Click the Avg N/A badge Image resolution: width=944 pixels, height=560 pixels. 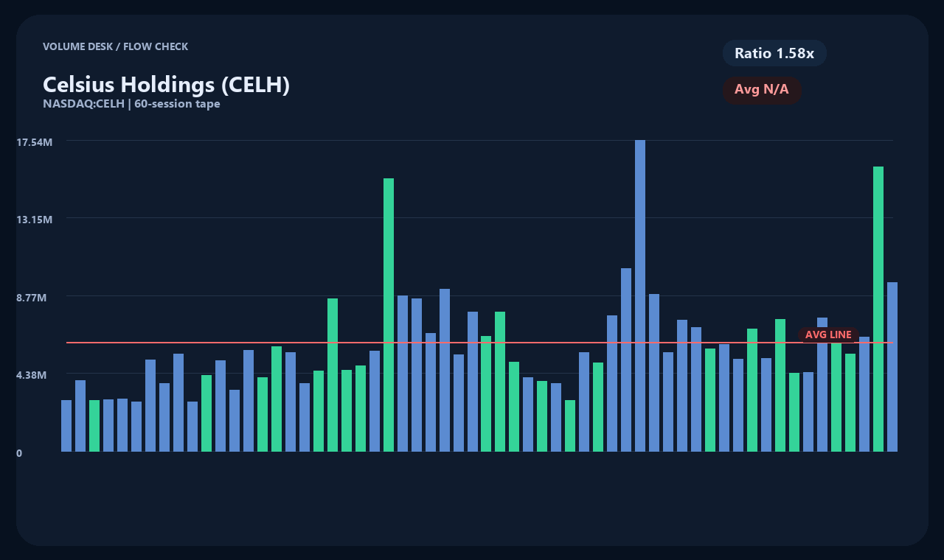763,89
